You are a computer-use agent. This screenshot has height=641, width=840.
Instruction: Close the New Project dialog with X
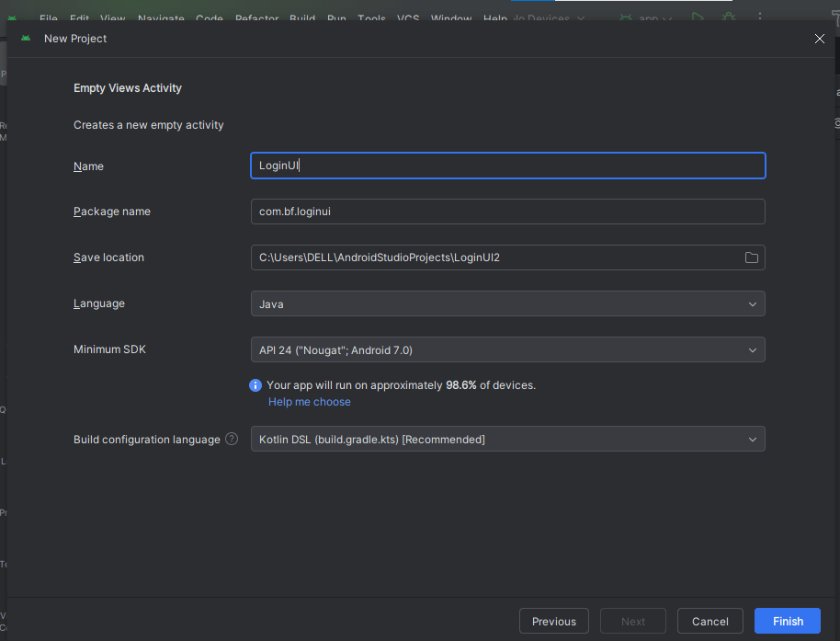pos(820,39)
